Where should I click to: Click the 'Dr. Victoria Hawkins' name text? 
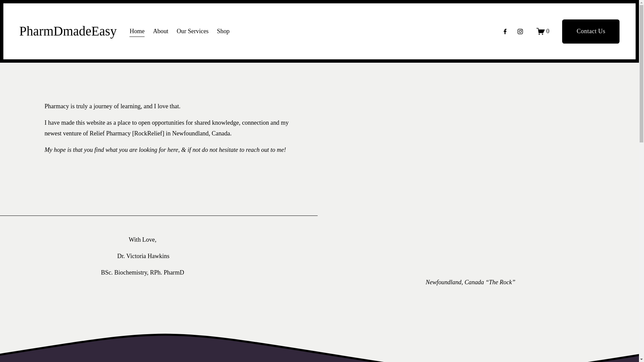pos(143,256)
